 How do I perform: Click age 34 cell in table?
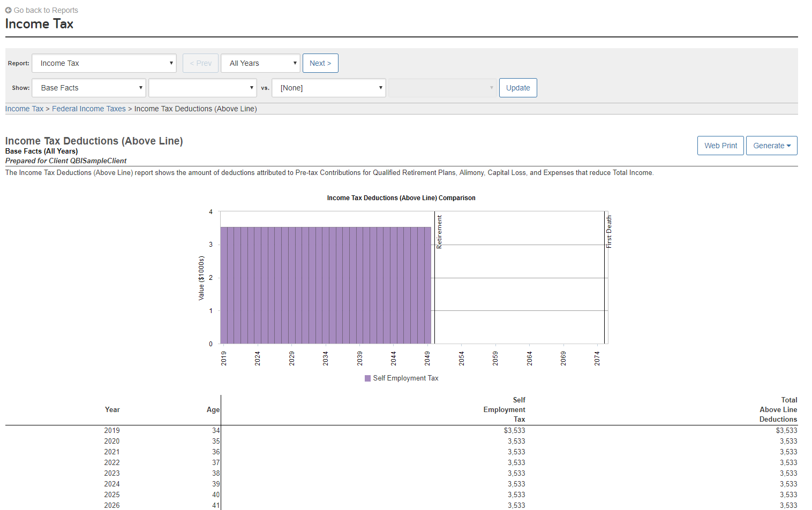tap(216, 430)
